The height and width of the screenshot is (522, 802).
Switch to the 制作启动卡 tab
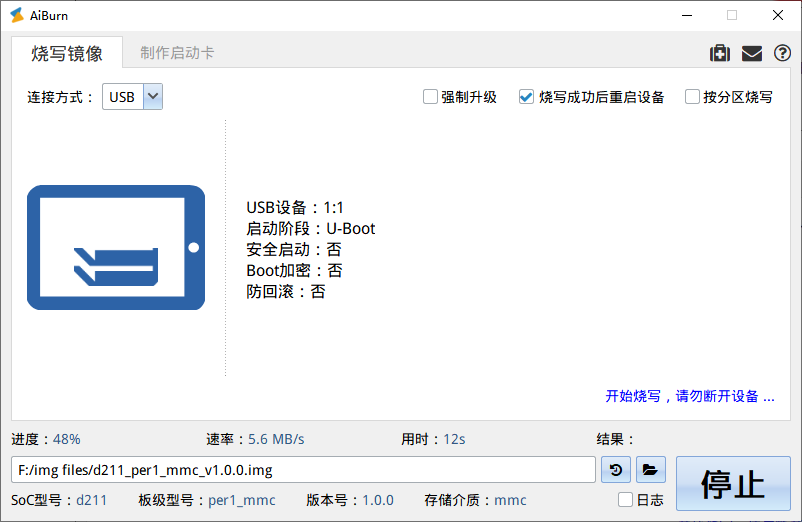pos(177,53)
